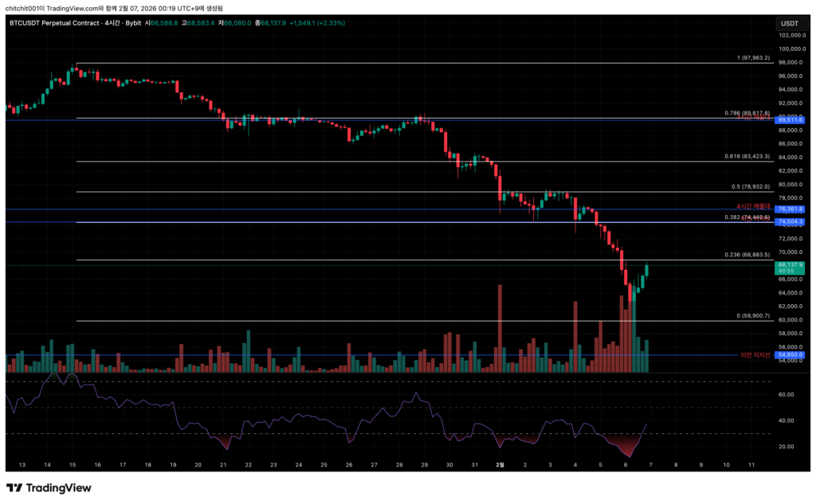This screenshot has width=816, height=504.
Task: Click the red '4시간 매물대' annotation text
Action: pos(753,206)
